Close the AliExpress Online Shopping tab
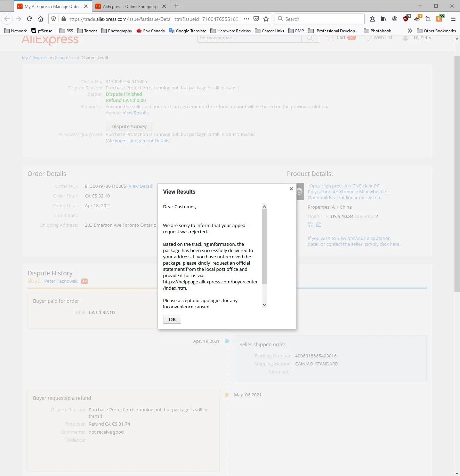The width and height of the screenshot is (460, 476). point(164,6)
